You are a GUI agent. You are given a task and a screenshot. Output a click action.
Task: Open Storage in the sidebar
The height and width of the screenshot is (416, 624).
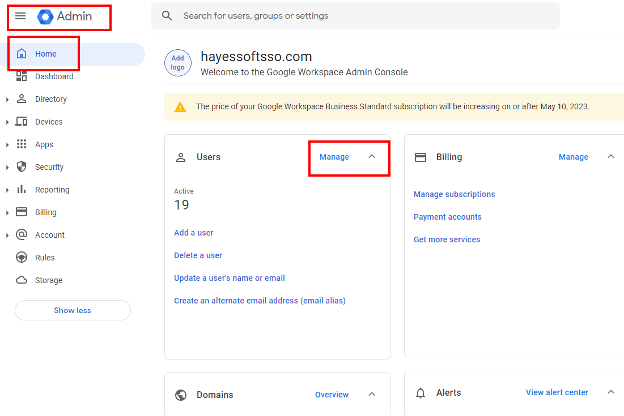(49, 280)
